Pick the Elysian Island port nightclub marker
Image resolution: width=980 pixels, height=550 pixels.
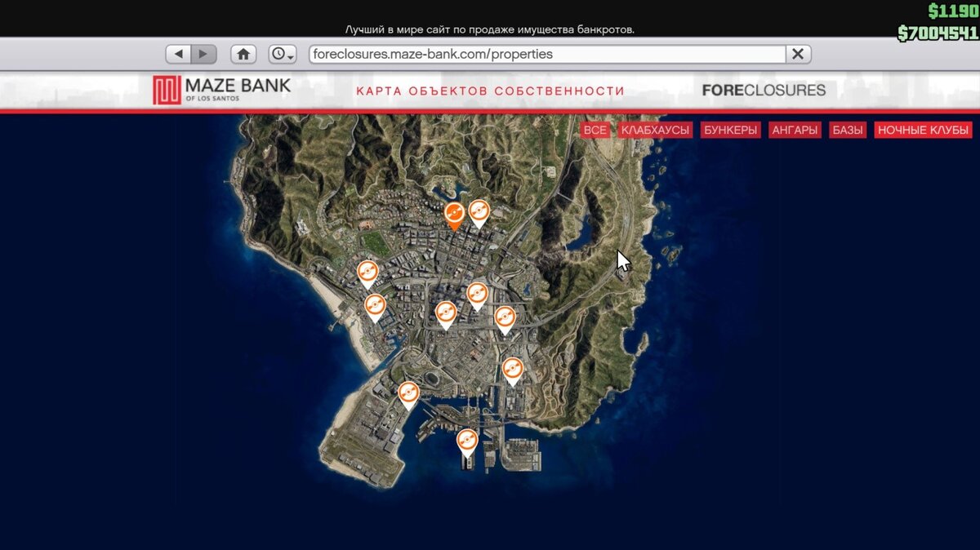click(x=466, y=442)
